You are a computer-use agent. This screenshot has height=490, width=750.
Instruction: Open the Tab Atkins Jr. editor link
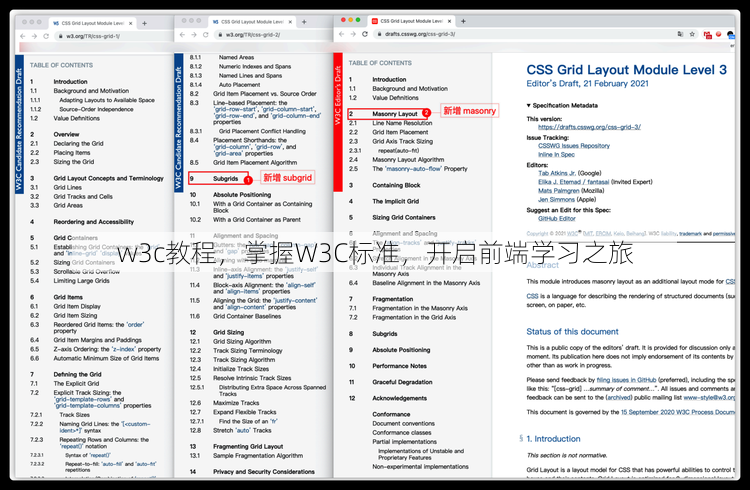pos(557,173)
